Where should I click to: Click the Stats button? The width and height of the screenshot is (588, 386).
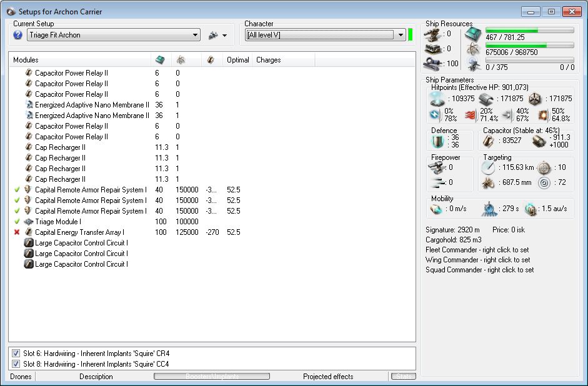tap(404, 376)
